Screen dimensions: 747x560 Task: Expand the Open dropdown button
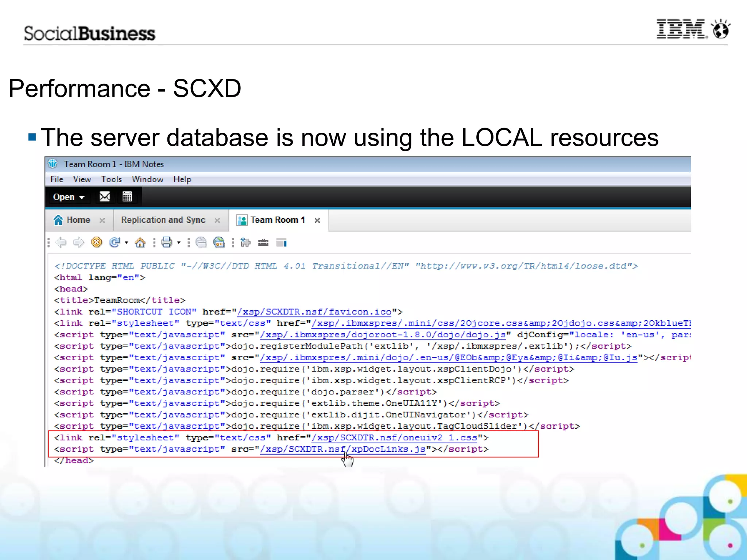[x=69, y=197]
